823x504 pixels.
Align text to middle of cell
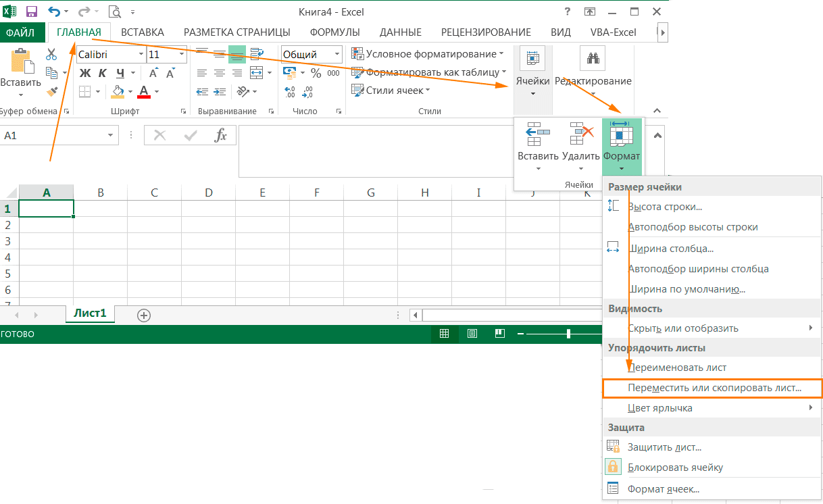219,54
